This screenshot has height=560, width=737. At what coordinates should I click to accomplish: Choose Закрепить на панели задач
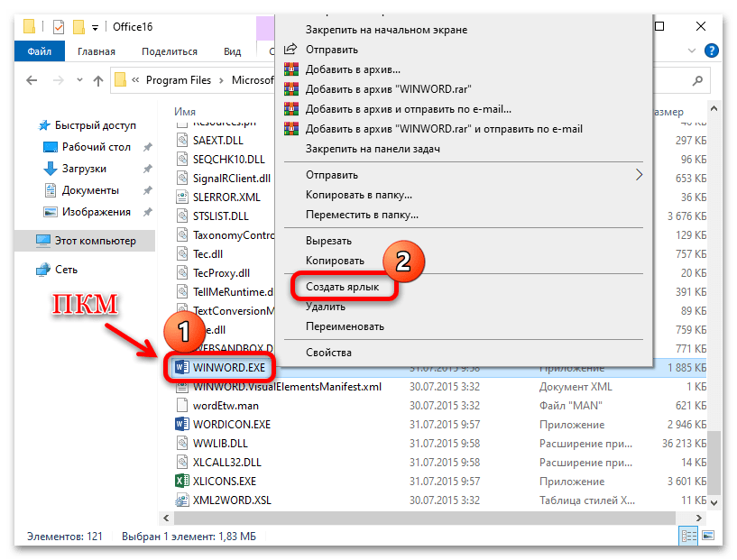pos(373,149)
